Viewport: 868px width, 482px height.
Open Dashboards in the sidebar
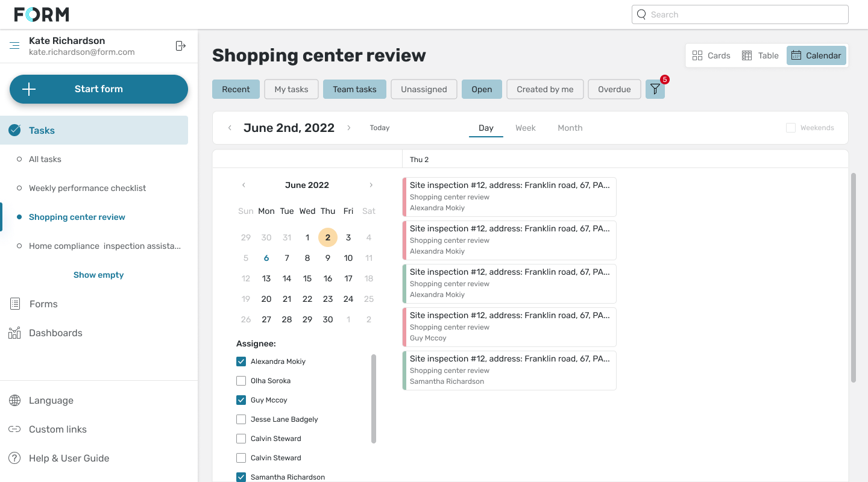coord(55,333)
